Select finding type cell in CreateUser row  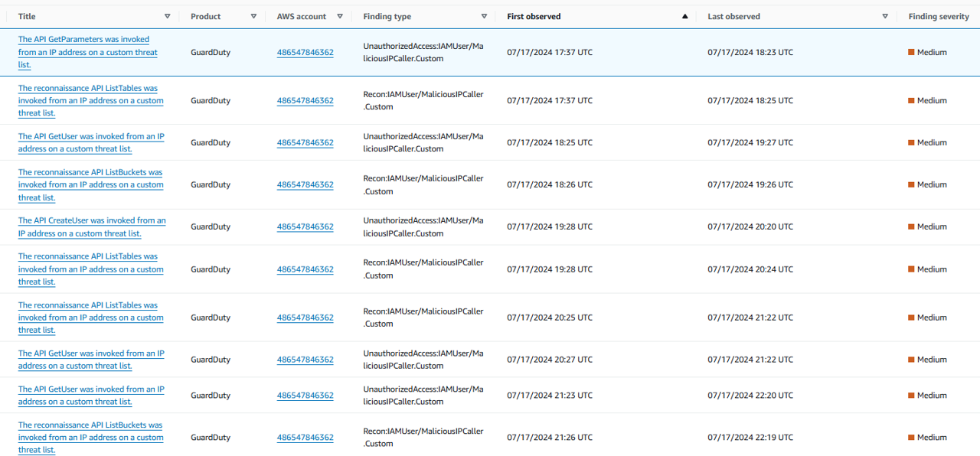pos(423,227)
